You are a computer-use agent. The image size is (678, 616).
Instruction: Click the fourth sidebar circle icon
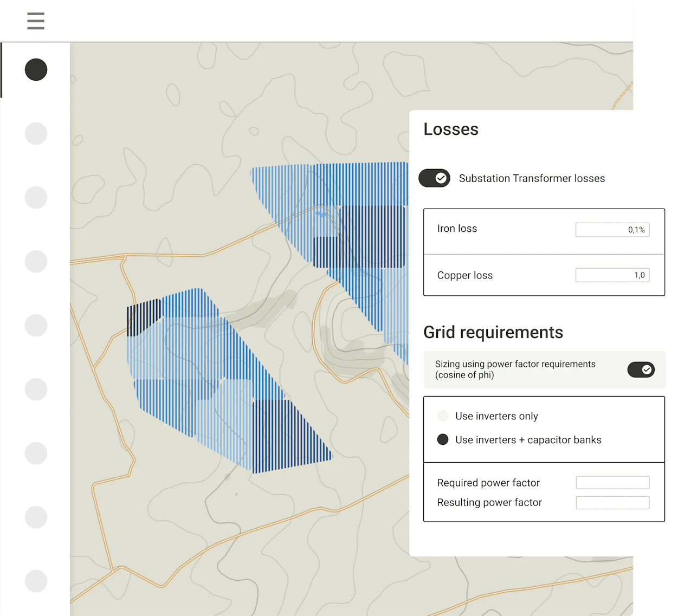pos(36,262)
